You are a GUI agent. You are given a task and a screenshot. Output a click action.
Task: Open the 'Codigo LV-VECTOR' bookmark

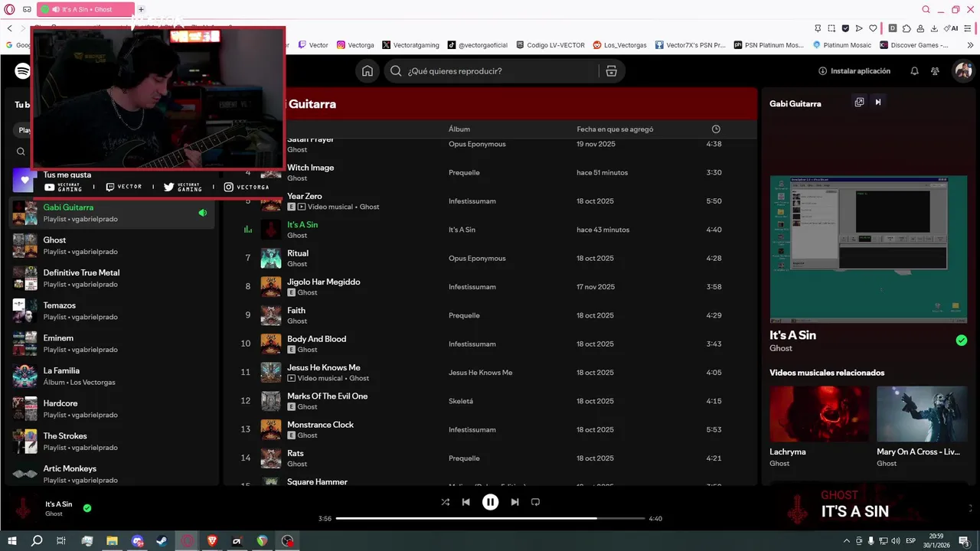tap(550, 45)
